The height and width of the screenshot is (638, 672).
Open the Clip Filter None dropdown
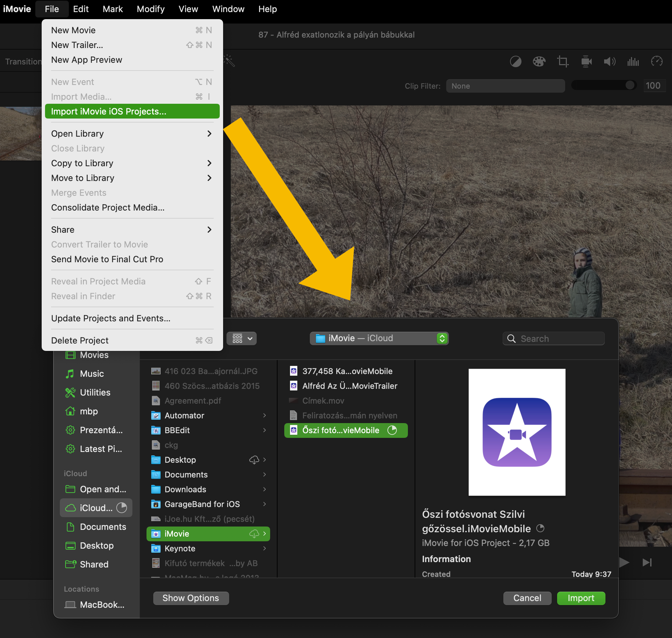click(x=505, y=86)
